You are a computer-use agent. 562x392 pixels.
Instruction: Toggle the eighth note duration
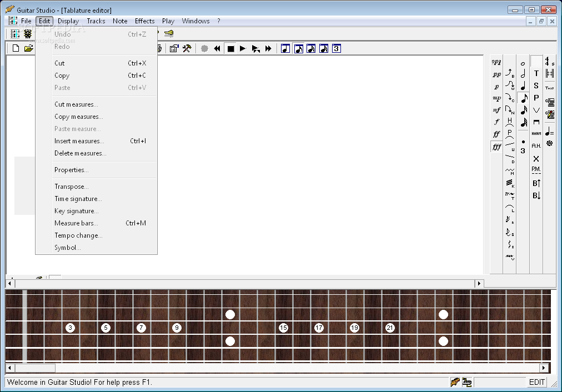click(524, 98)
